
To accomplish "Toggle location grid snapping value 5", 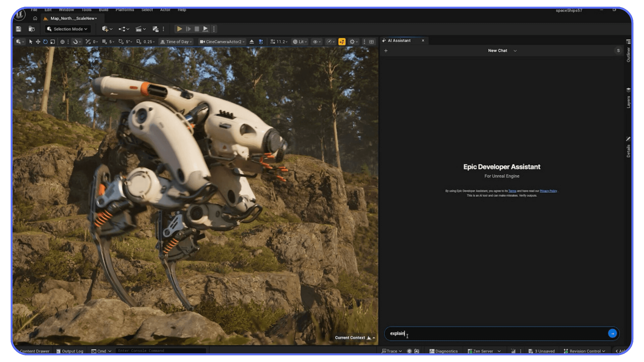I will click(108, 42).
